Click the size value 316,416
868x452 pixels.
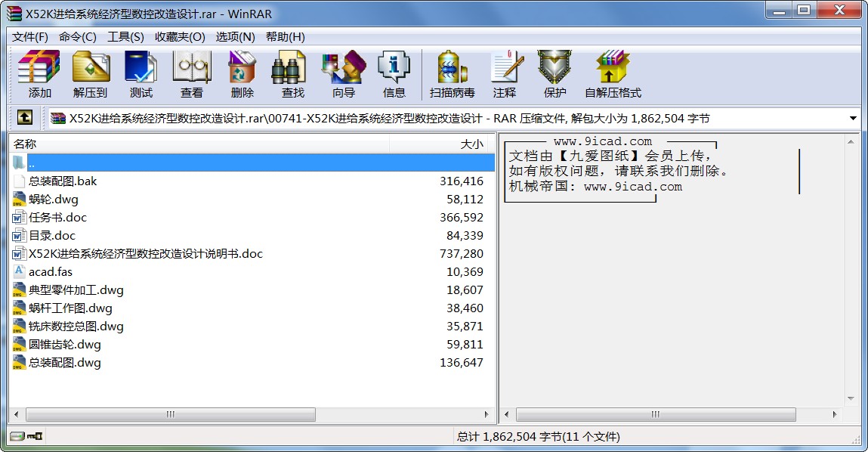[x=461, y=181]
